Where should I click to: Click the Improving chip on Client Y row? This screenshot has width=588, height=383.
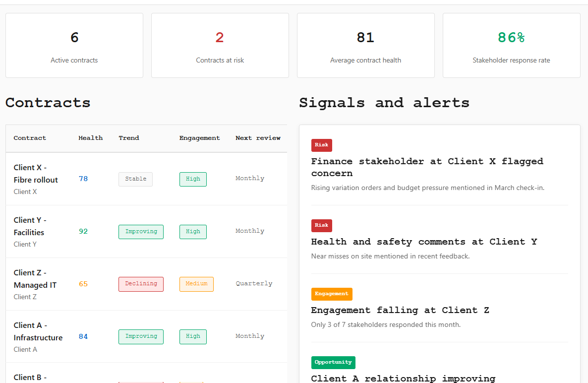pos(141,231)
